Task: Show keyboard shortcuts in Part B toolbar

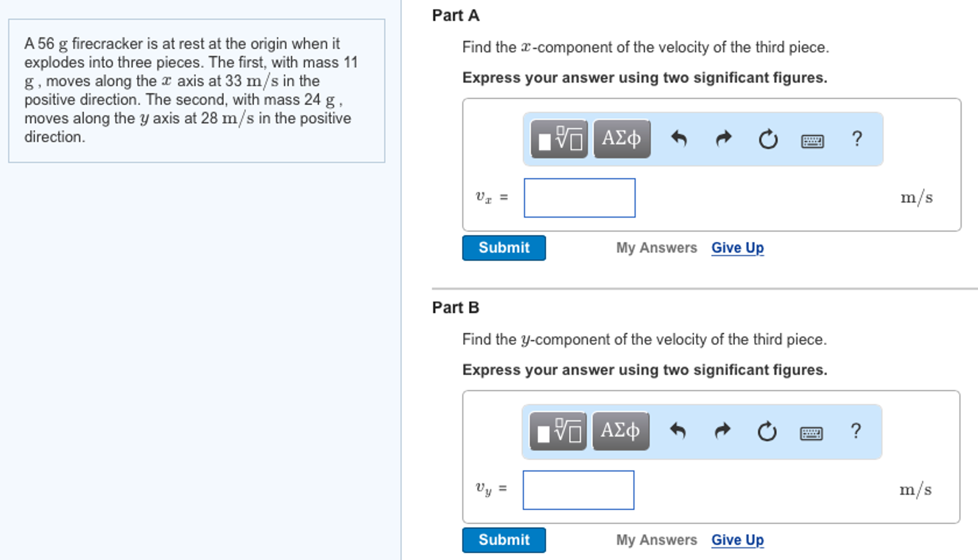Action: tap(811, 433)
